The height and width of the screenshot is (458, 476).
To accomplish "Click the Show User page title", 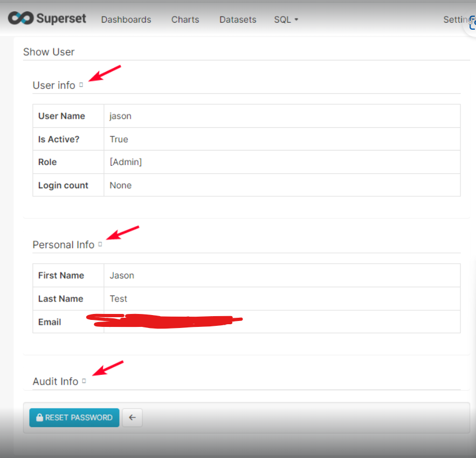I will pyautogui.click(x=49, y=52).
